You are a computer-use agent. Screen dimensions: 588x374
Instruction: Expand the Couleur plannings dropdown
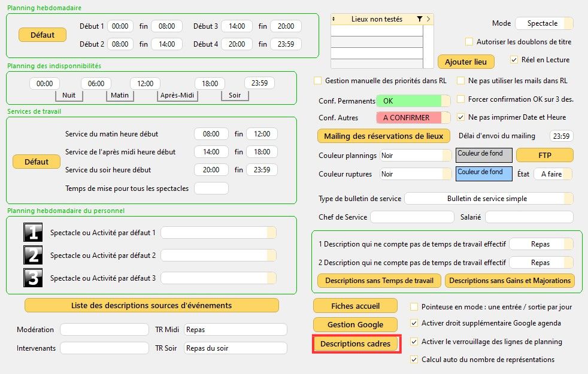point(416,156)
